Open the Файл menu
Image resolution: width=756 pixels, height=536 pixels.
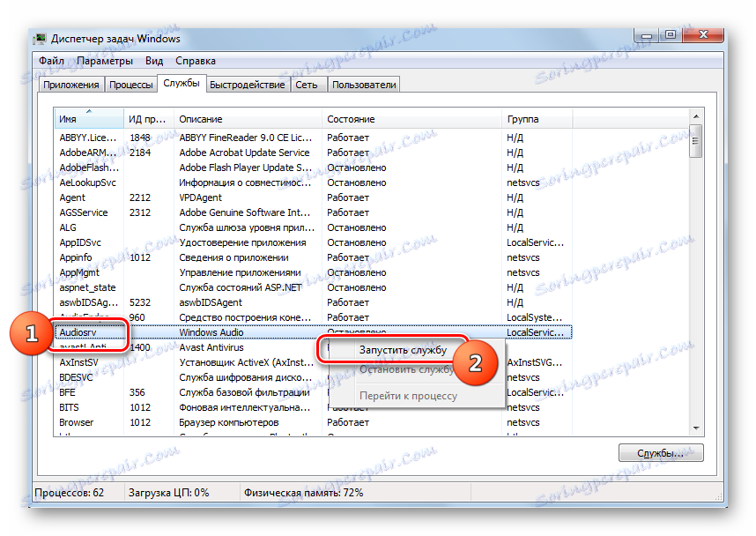[52, 61]
